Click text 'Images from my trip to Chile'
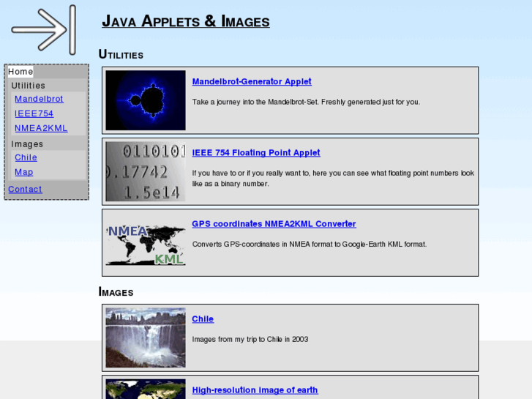This screenshot has width=532, height=399. (x=236, y=339)
